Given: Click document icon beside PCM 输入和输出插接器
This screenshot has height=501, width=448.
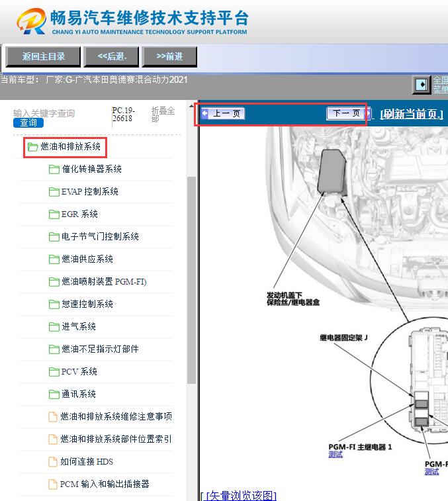Looking at the screenshot, I should [53, 484].
